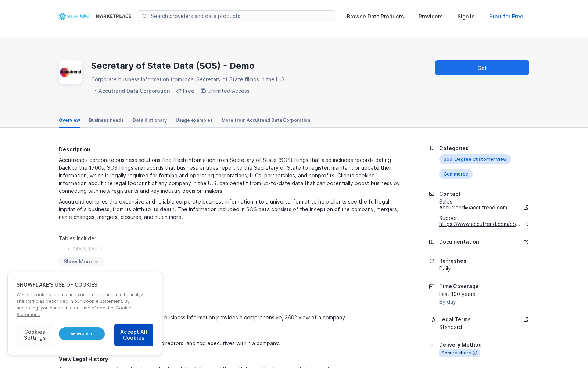This screenshot has height=368, width=588.
Task: Open More from Accutrend Data Corporation tab
Action: pos(266,120)
